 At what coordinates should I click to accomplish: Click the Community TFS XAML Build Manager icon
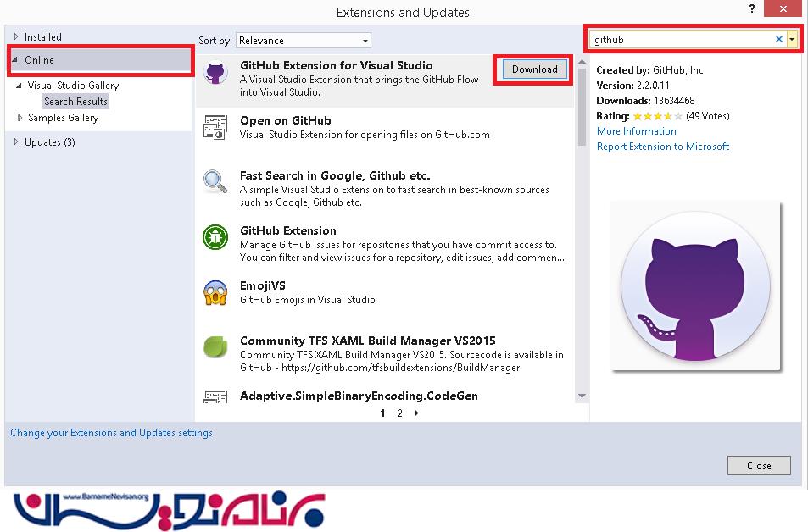tap(215, 347)
